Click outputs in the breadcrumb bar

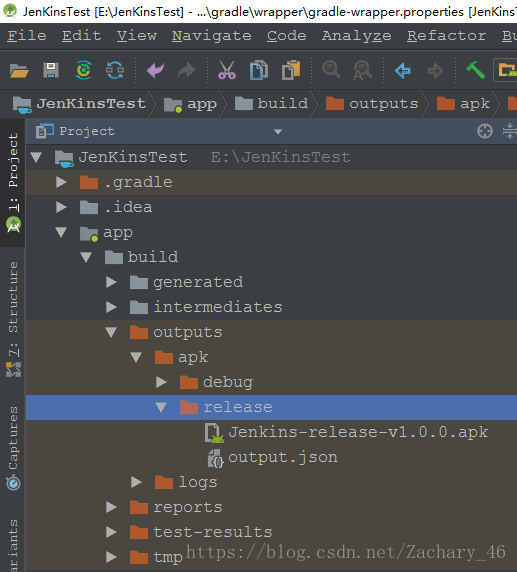(372, 104)
